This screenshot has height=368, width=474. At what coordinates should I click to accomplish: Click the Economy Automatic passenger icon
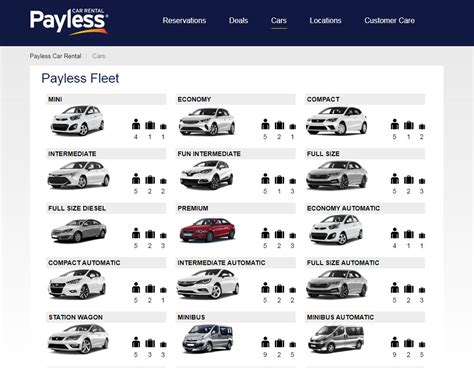[395, 233]
